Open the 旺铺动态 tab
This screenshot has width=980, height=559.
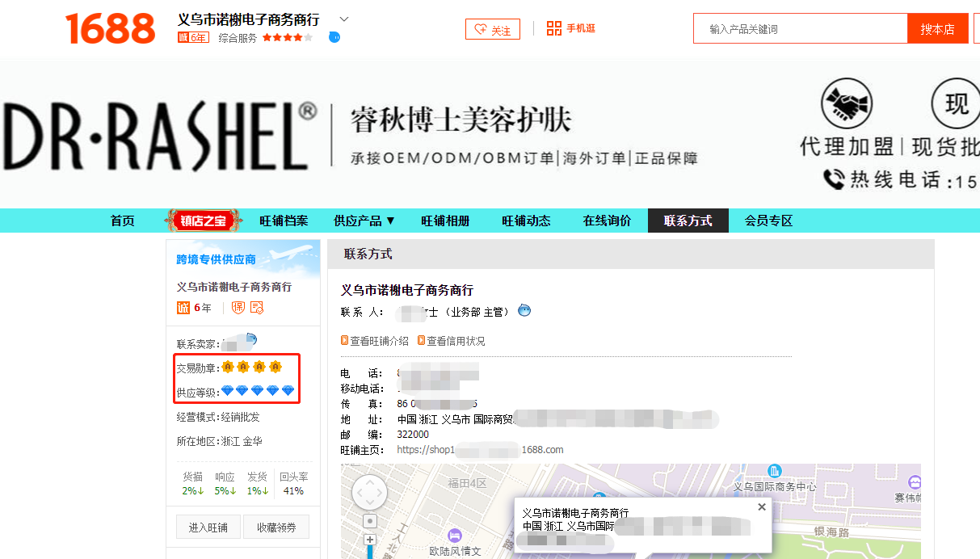click(526, 221)
